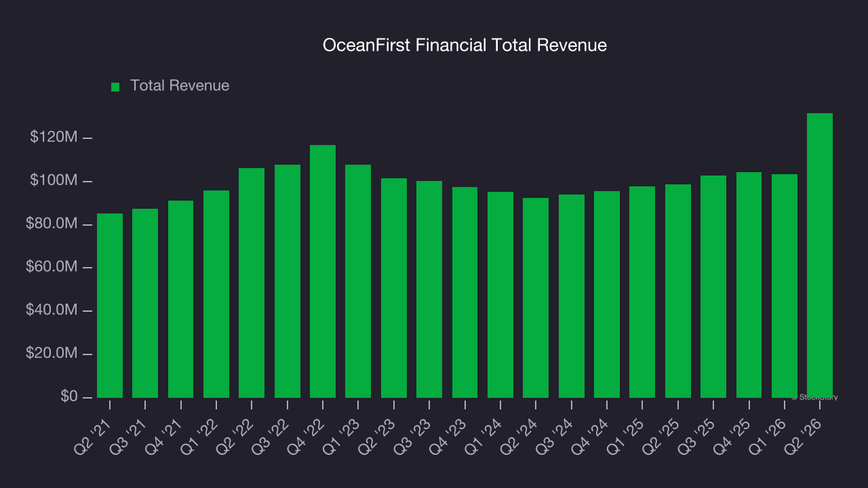Select the tallest Q2 '26 revenue bar
The height and width of the screenshot is (488, 868).
820,256
